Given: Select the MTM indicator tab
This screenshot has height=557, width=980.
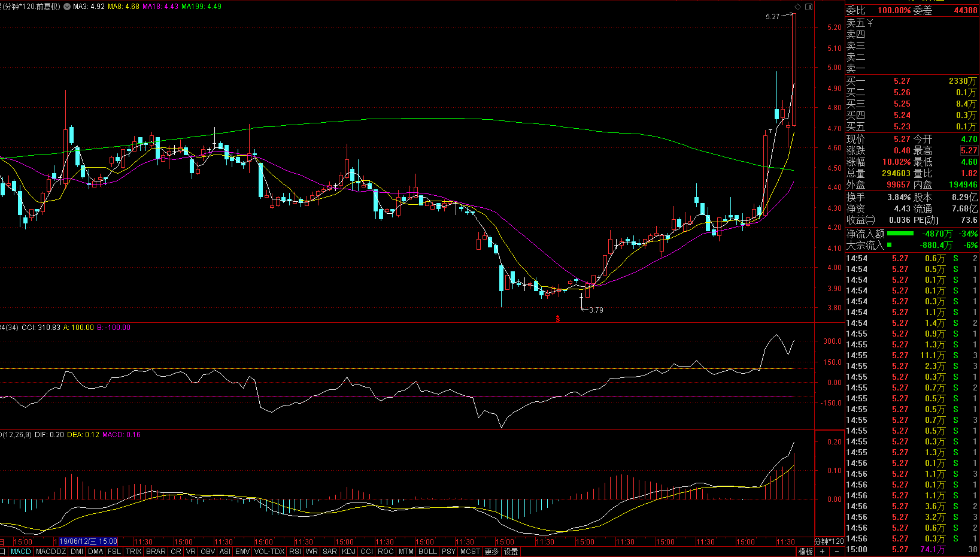Looking at the screenshot, I should pos(406,552).
